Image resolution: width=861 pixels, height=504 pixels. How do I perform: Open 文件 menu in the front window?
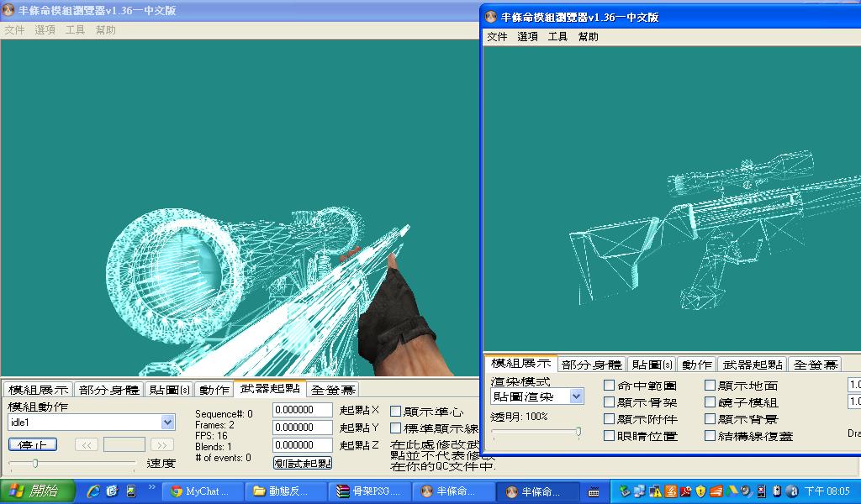497,36
